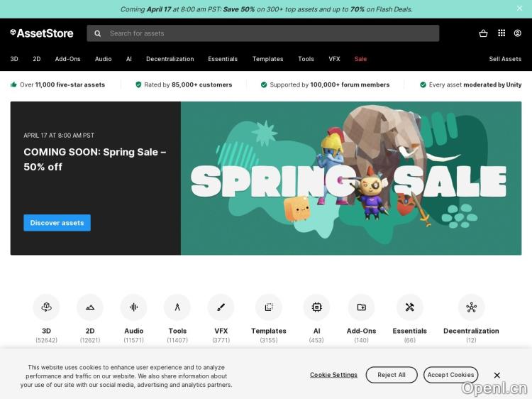Open the Decentralization nav menu item
532x399 pixels.
170,59
